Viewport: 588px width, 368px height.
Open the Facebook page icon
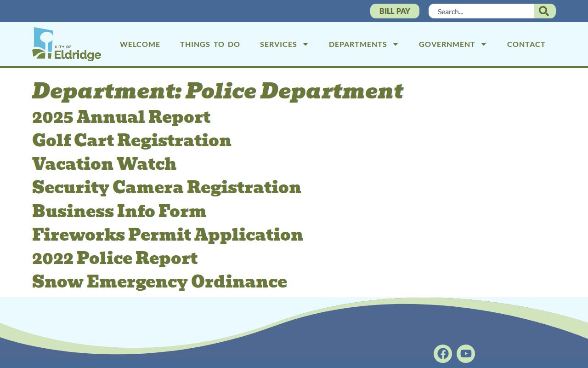click(443, 354)
